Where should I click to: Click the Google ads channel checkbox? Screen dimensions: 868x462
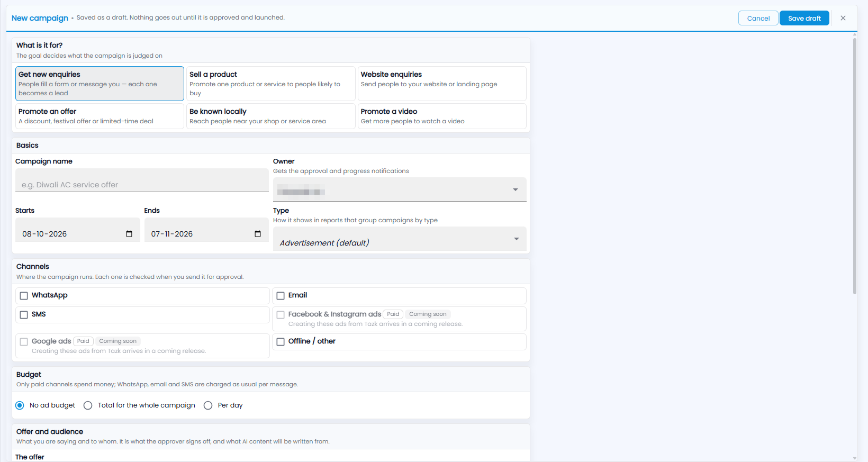24,342
